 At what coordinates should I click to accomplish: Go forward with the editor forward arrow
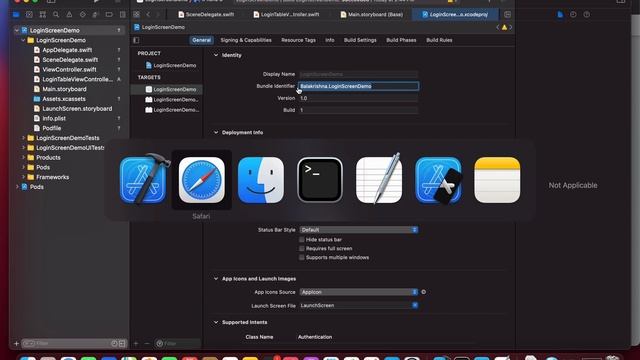158,14
